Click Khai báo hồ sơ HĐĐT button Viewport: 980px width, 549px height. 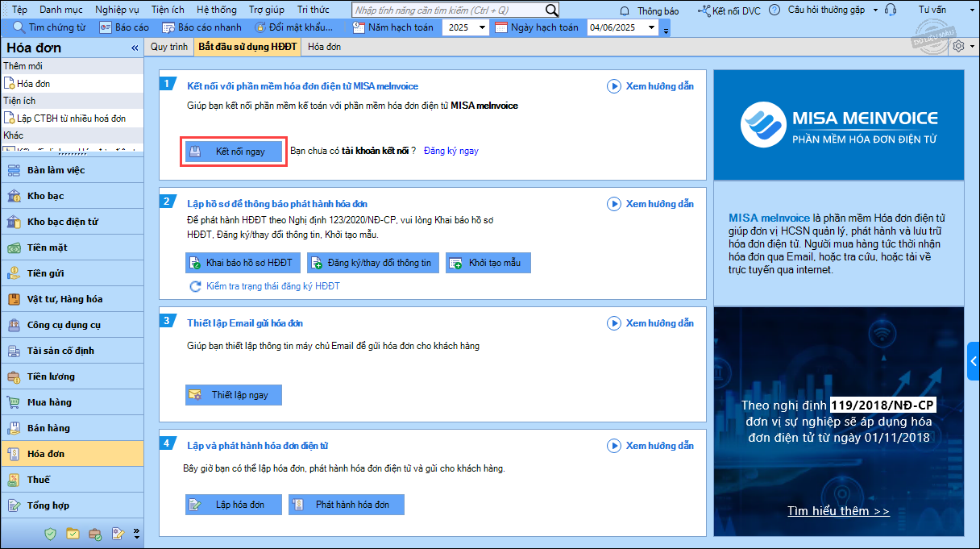tap(243, 263)
